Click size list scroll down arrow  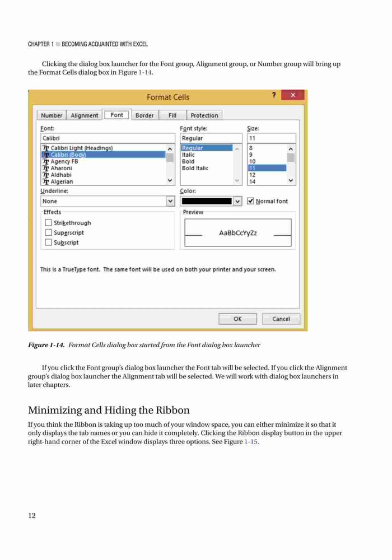[291, 181]
